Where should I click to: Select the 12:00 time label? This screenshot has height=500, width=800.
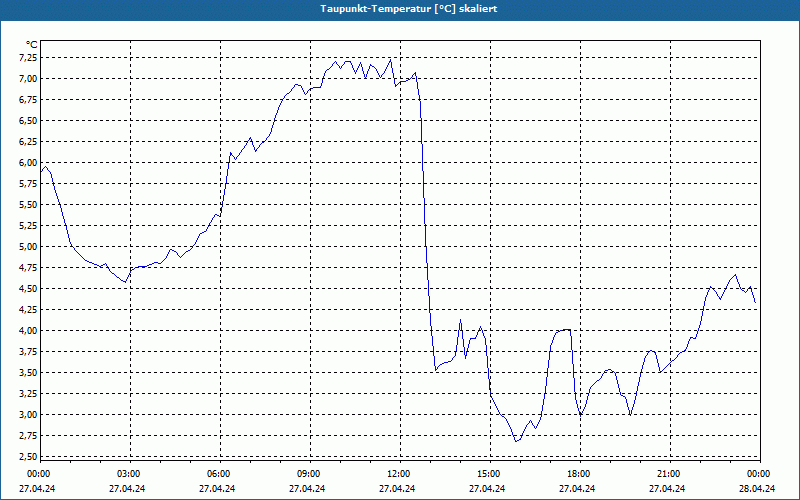click(x=400, y=474)
